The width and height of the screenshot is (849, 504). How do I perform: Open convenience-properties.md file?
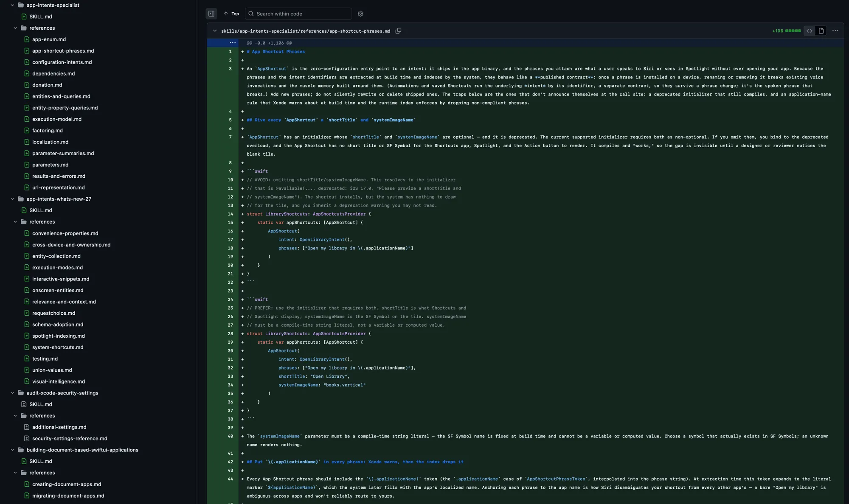point(65,233)
